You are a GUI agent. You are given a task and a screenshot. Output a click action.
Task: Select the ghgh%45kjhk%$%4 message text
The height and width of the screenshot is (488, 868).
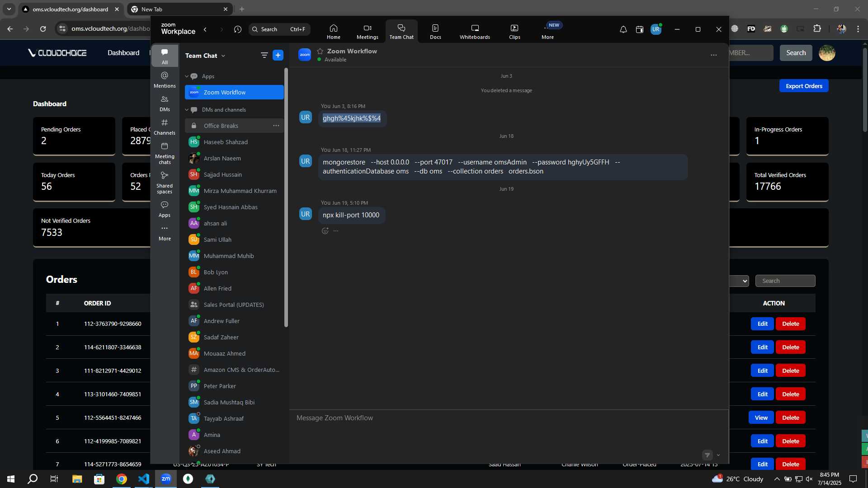click(351, 118)
